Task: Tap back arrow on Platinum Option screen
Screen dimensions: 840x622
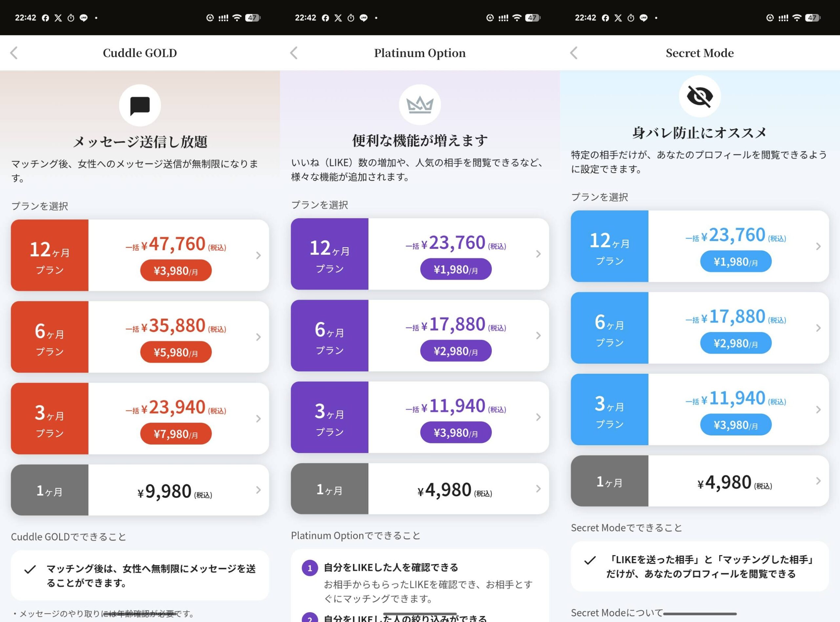Action: point(294,53)
